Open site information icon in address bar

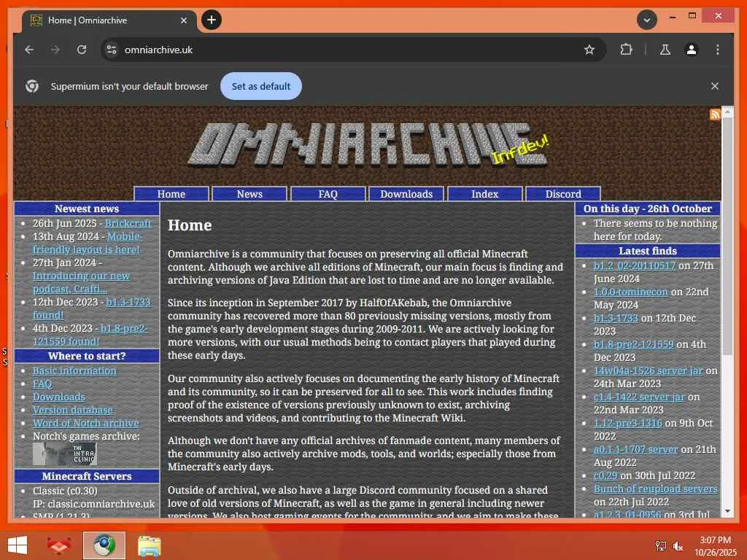point(112,50)
